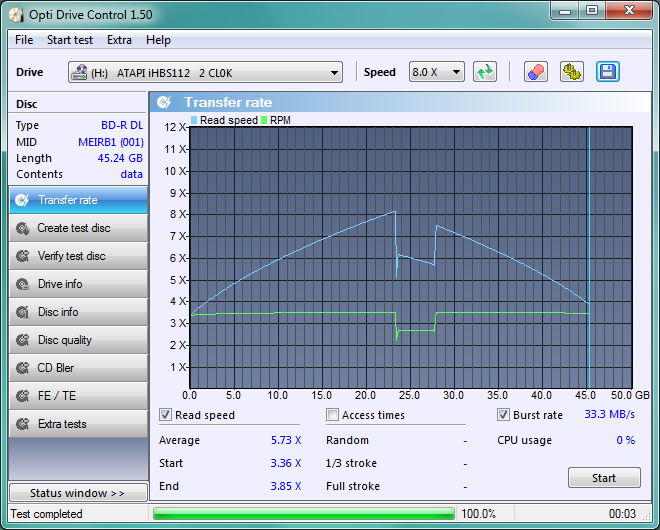Click the Read speed blue legend swatch
660x530 pixels.
(194, 120)
